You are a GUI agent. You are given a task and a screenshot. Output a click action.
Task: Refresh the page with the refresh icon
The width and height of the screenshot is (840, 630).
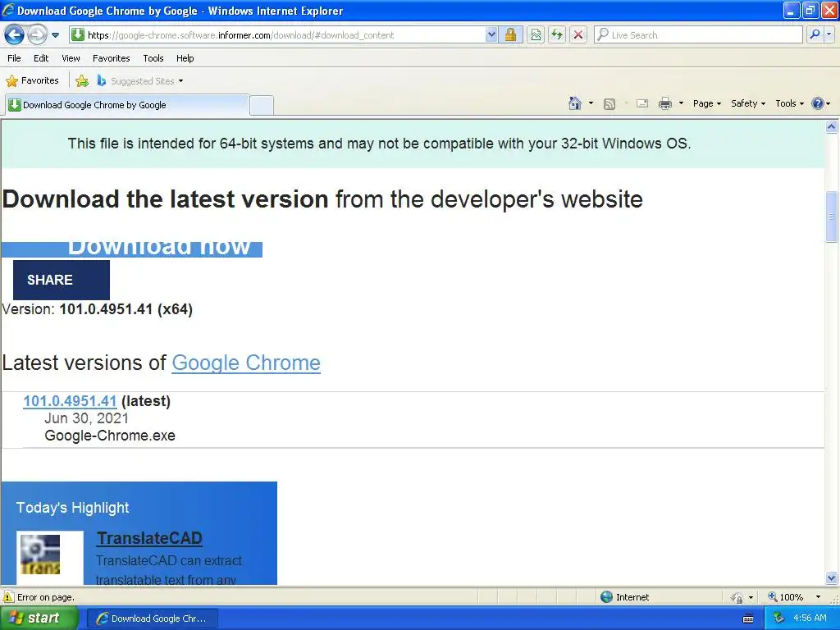coord(557,35)
